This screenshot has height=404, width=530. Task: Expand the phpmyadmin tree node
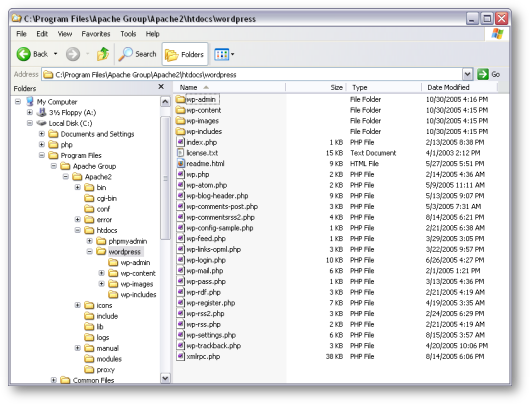tap(90, 241)
